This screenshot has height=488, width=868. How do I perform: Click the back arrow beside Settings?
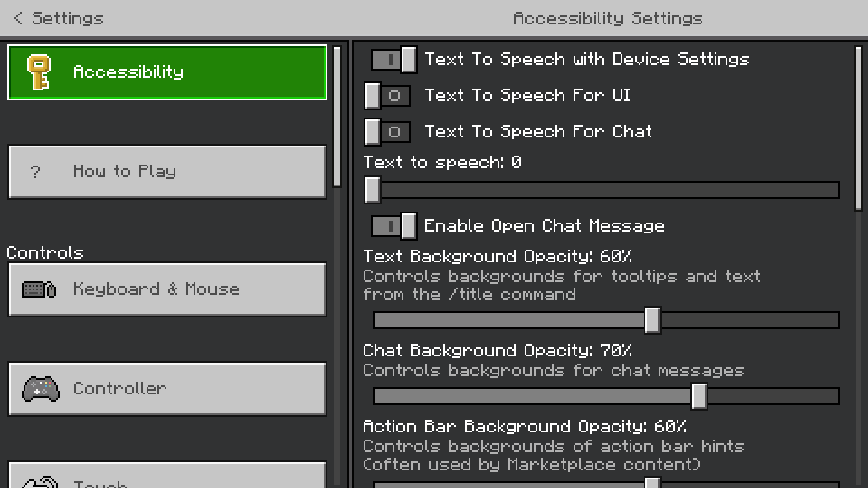coord(18,18)
